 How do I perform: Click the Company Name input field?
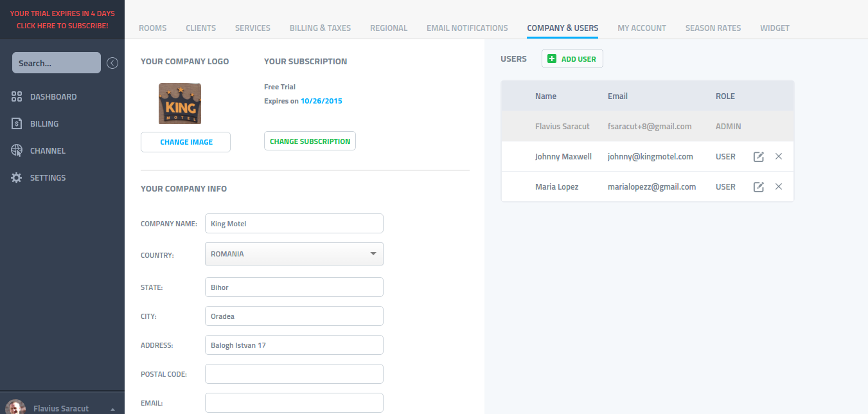point(294,224)
